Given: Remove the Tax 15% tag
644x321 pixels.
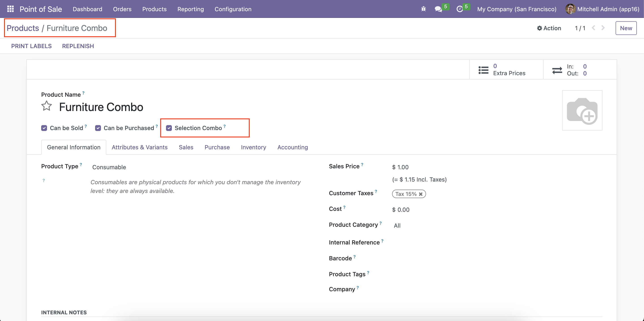Looking at the screenshot, I should click(x=420, y=194).
